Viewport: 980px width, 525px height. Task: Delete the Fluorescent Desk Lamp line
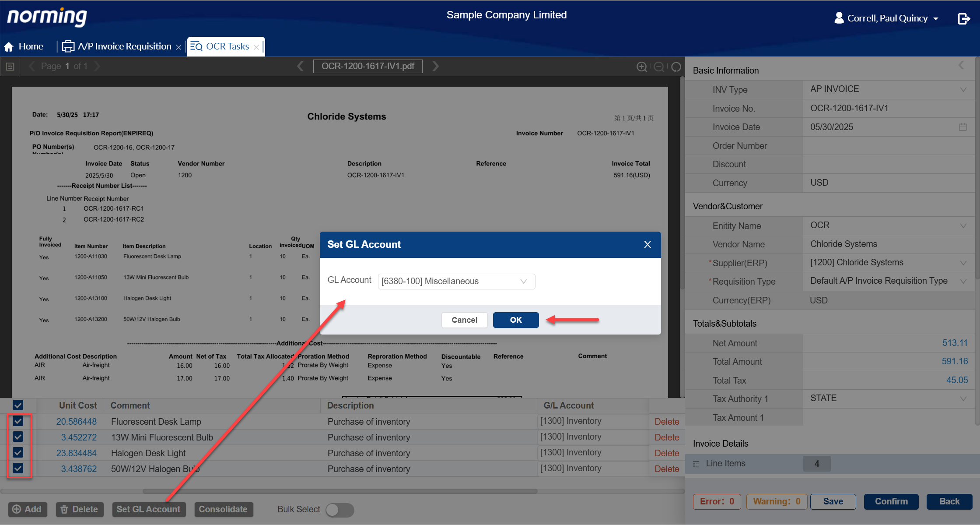pos(667,422)
